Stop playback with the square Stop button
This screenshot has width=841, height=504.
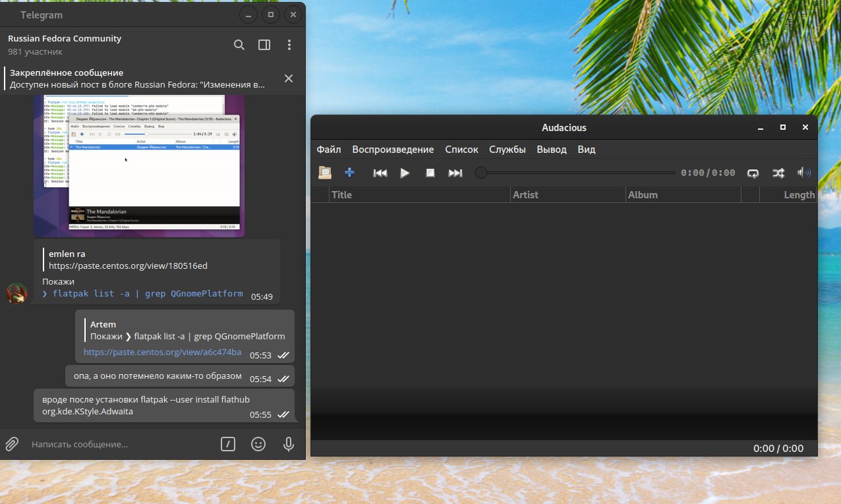[430, 173]
